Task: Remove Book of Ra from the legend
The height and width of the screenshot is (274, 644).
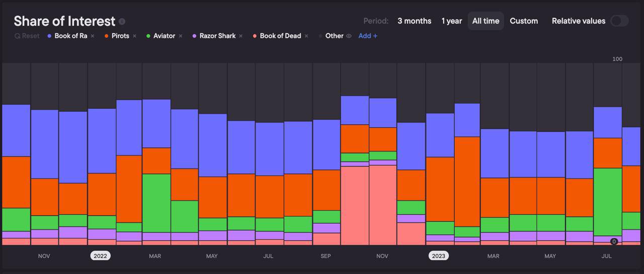Action: point(93,36)
